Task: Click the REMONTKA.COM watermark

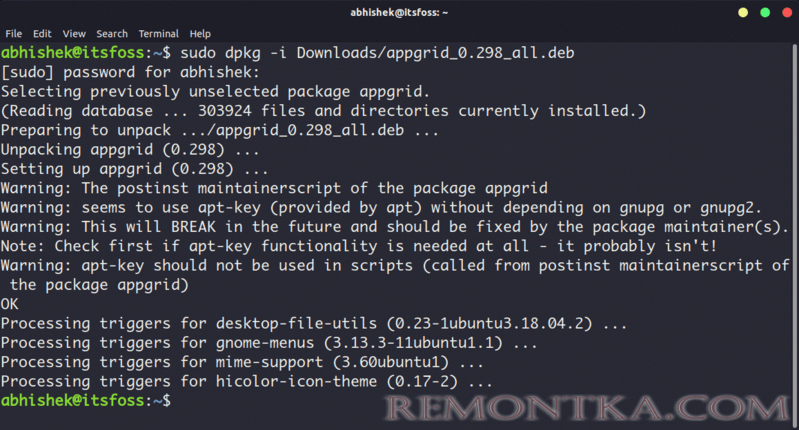Action: (587, 409)
